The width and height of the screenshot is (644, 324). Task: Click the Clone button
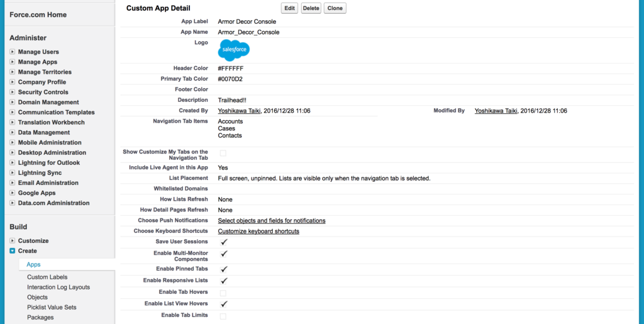tap(335, 8)
